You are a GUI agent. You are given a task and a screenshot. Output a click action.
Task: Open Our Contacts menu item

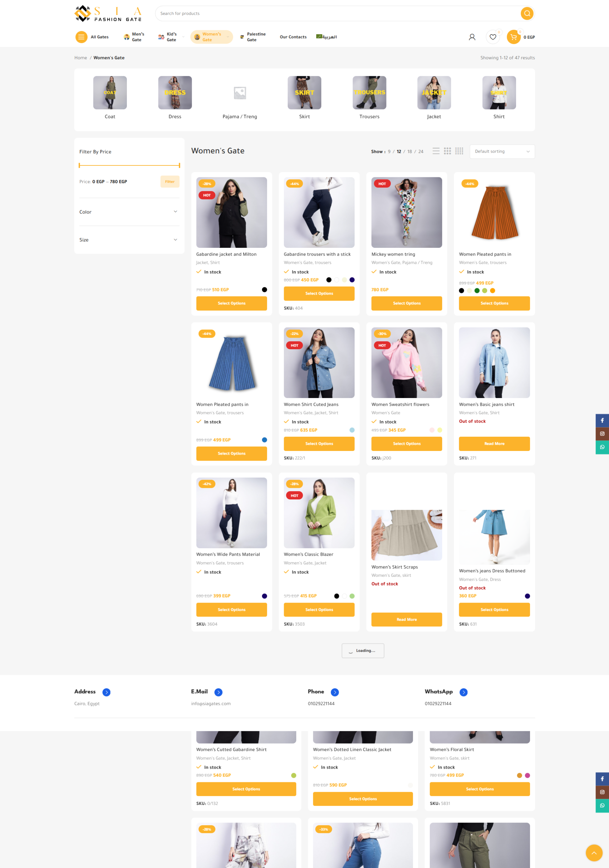pyautogui.click(x=293, y=37)
